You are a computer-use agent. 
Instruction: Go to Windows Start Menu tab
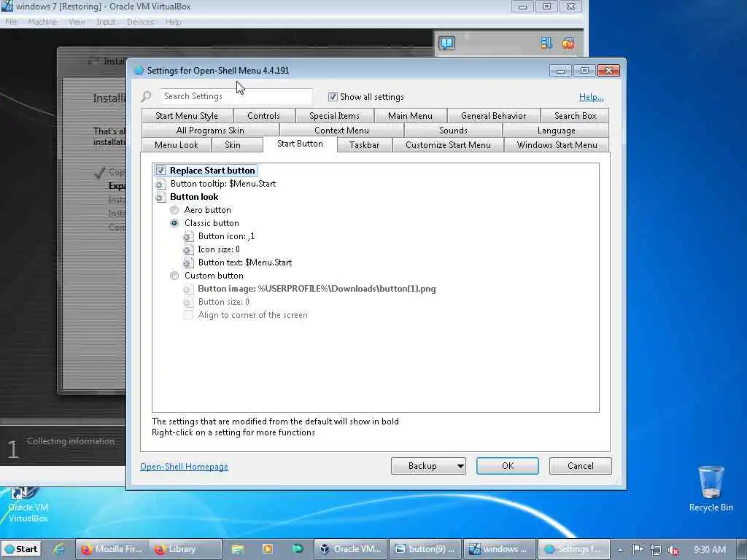tap(557, 145)
